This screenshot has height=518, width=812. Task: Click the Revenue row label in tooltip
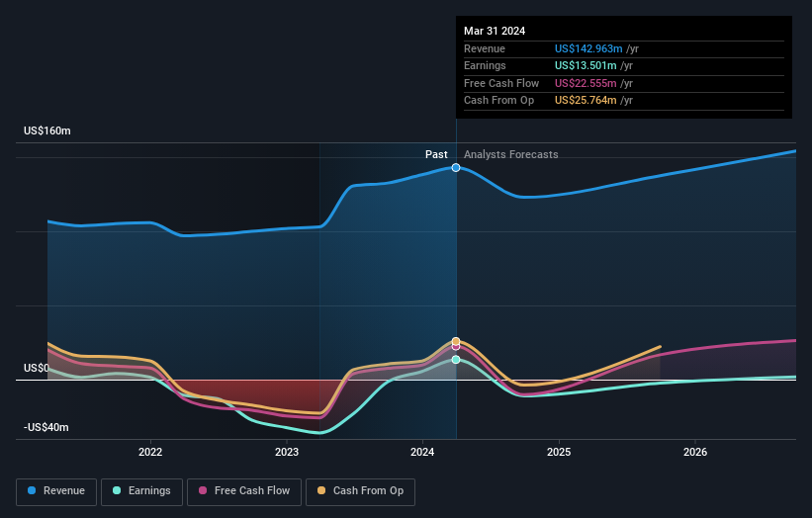(485, 48)
